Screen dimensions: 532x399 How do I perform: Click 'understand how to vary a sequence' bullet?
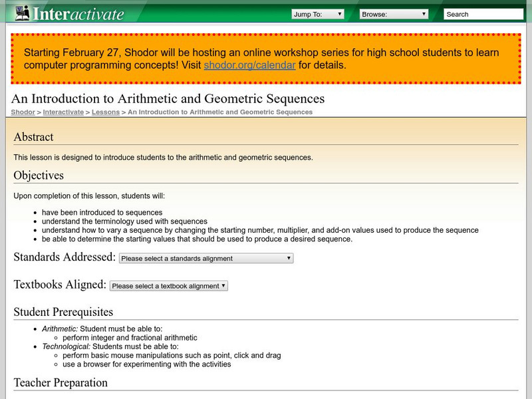point(260,230)
